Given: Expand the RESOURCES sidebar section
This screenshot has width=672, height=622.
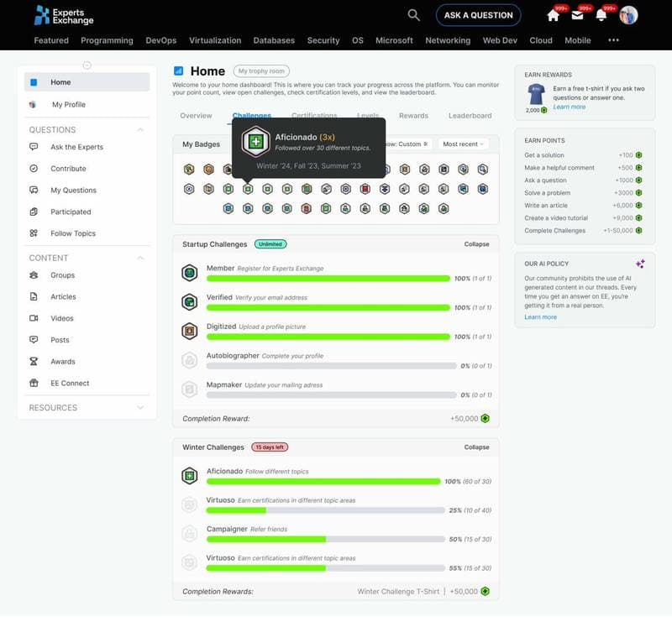Looking at the screenshot, I should click(140, 408).
